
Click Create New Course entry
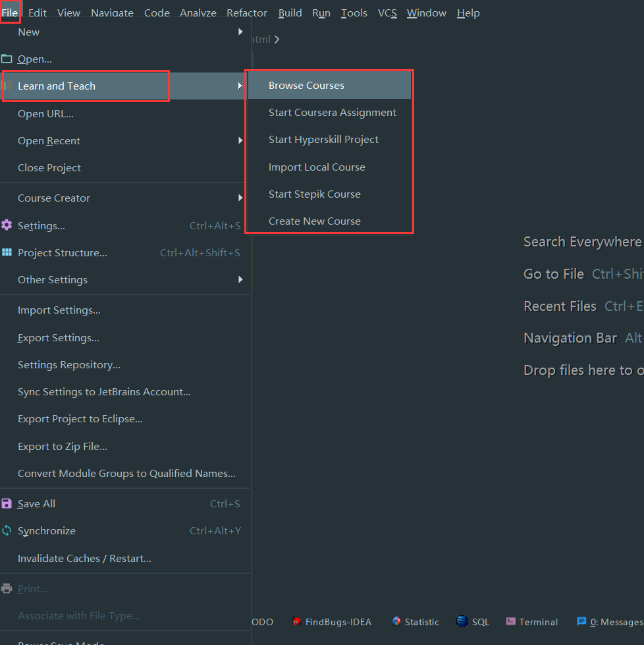point(314,221)
